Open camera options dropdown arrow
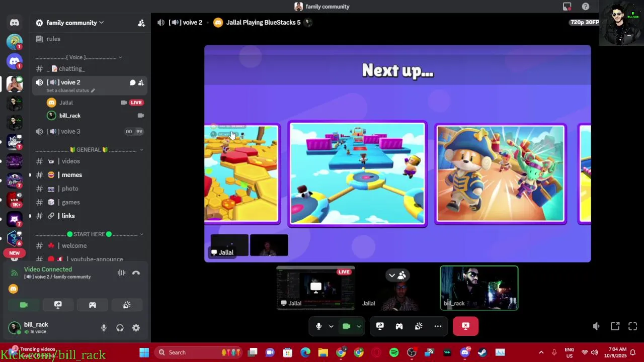644x362 pixels. pyautogui.click(x=359, y=326)
